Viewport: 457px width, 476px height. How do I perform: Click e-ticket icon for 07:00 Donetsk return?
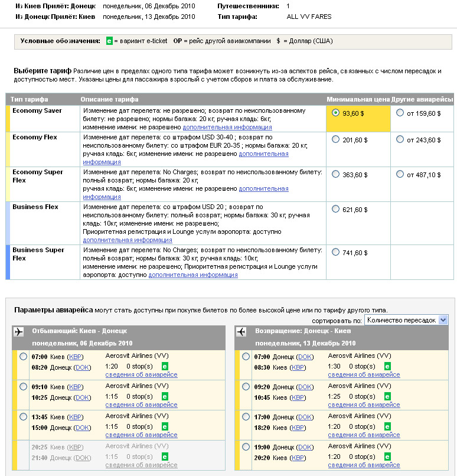click(x=387, y=366)
